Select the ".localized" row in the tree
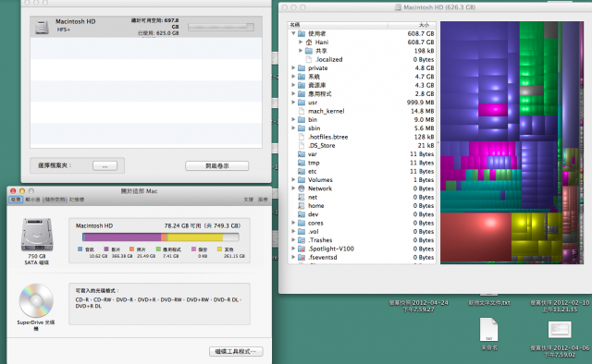592x364 pixels. coord(362,59)
